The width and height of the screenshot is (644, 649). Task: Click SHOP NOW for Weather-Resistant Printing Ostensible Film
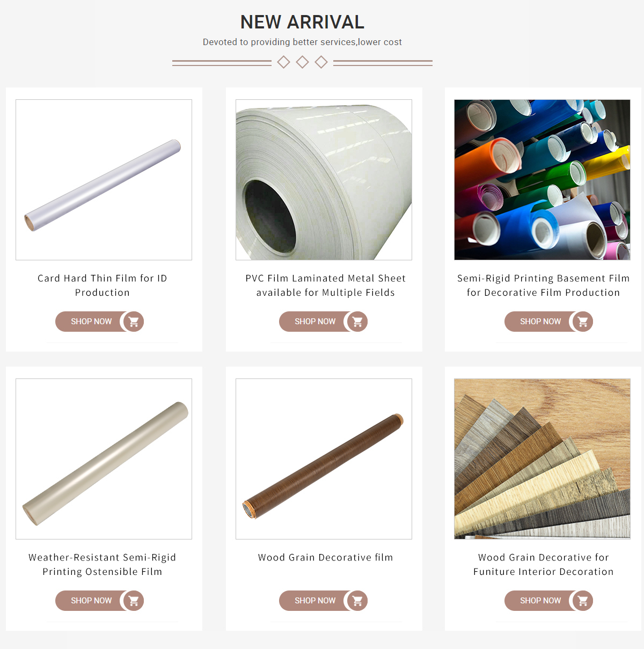pos(91,601)
